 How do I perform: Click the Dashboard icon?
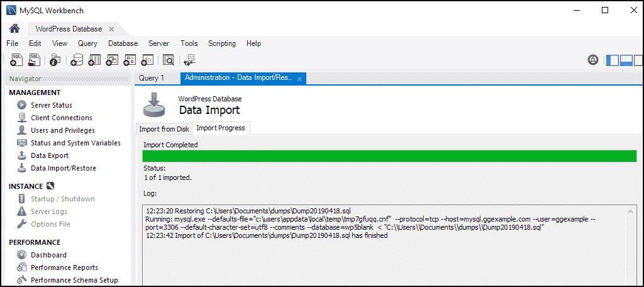(22, 255)
